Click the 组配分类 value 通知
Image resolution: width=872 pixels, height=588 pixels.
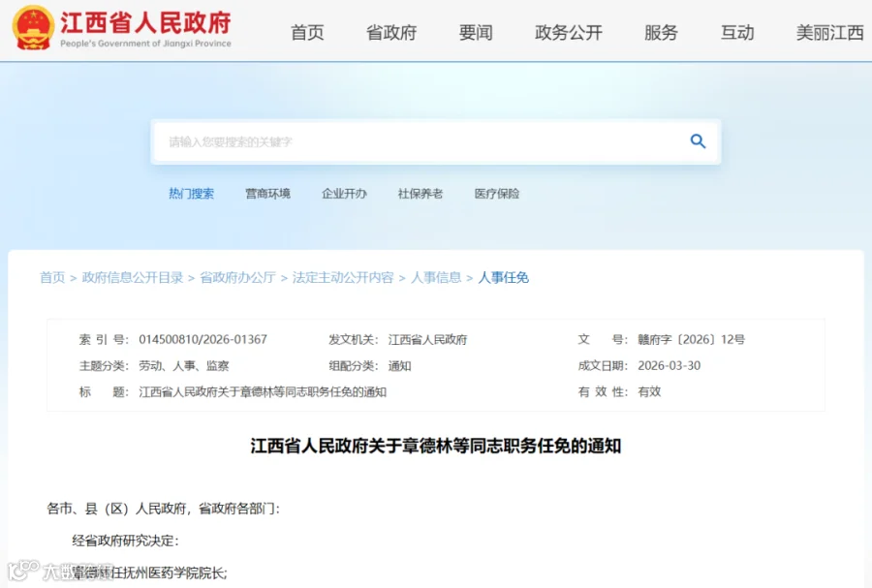click(399, 366)
